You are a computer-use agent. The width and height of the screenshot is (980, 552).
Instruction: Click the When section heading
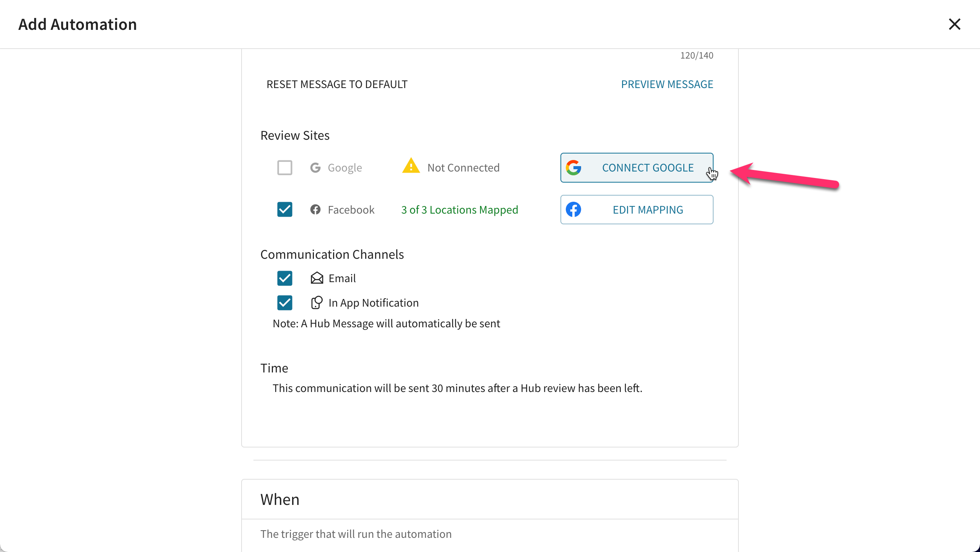(x=280, y=500)
